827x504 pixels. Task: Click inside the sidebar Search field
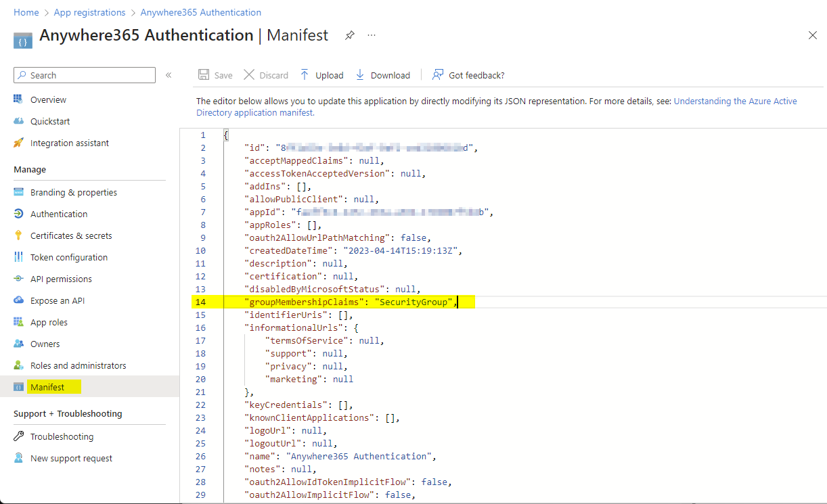point(88,75)
